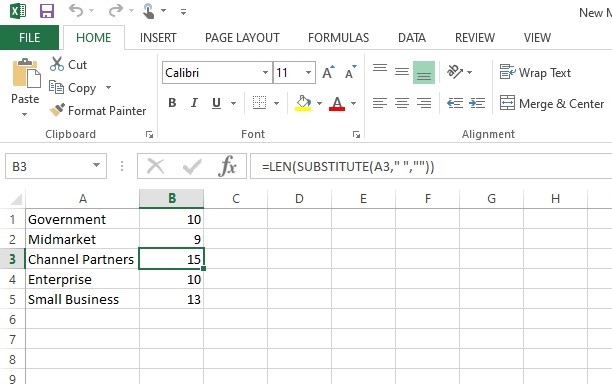Apply yellow Fill Color highlight
Viewport: 612px width, 384px height.
pos(303,103)
